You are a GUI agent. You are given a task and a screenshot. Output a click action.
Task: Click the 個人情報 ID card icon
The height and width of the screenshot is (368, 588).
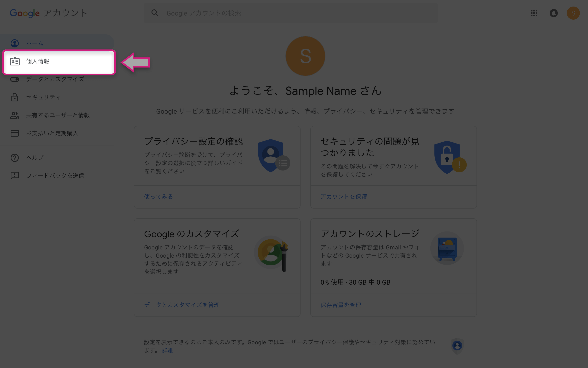click(x=14, y=61)
